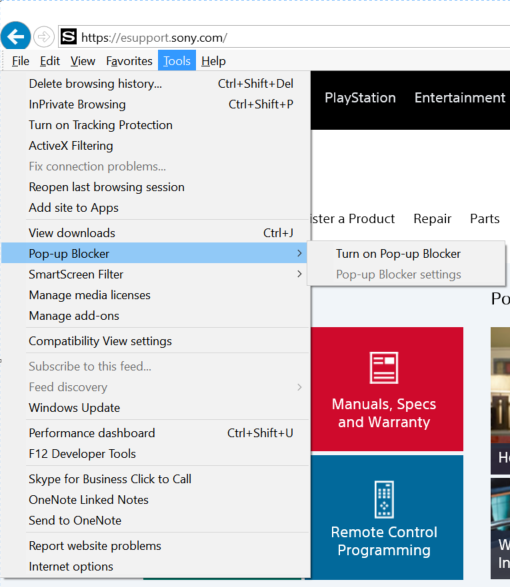Click the Manuals, Specs and Warranty document icon
The image size is (510, 587).
point(384,368)
